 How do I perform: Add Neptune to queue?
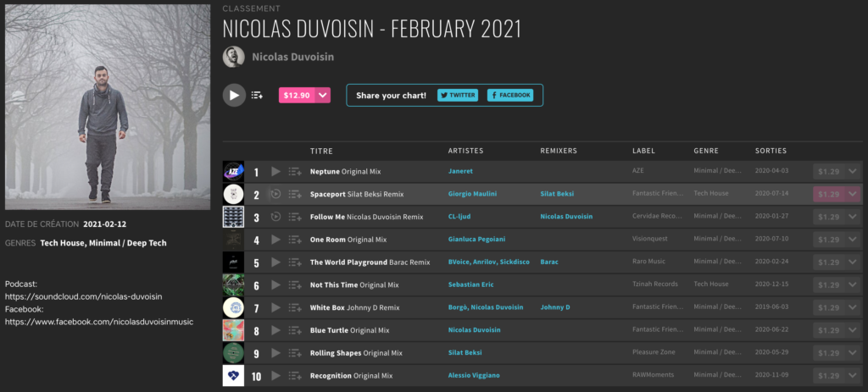pyautogui.click(x=294, y=172)
